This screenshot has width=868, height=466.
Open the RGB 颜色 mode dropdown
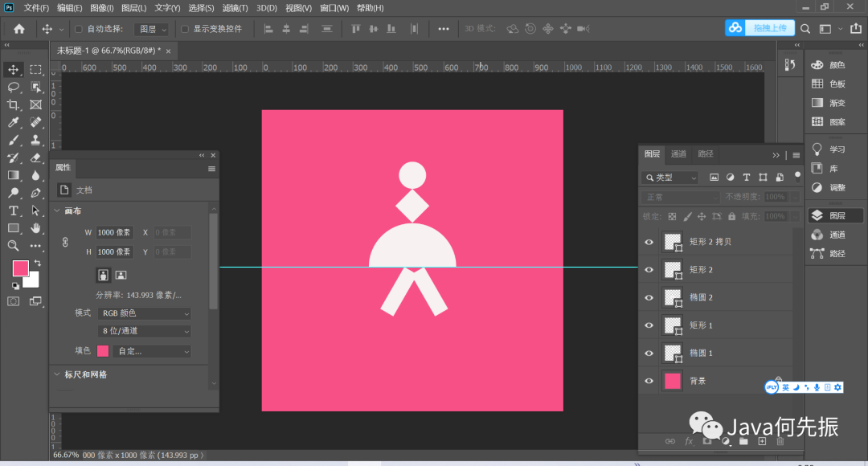pyautogui.click(x=144, y=313)
